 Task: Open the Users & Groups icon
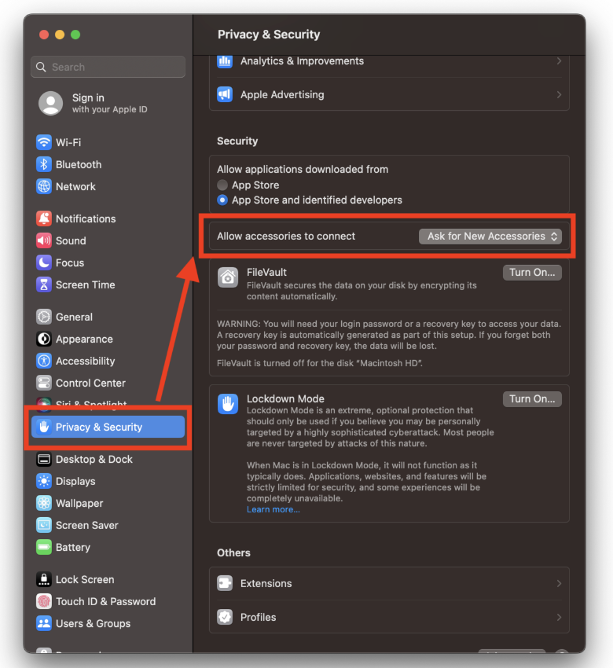point(44,623)
